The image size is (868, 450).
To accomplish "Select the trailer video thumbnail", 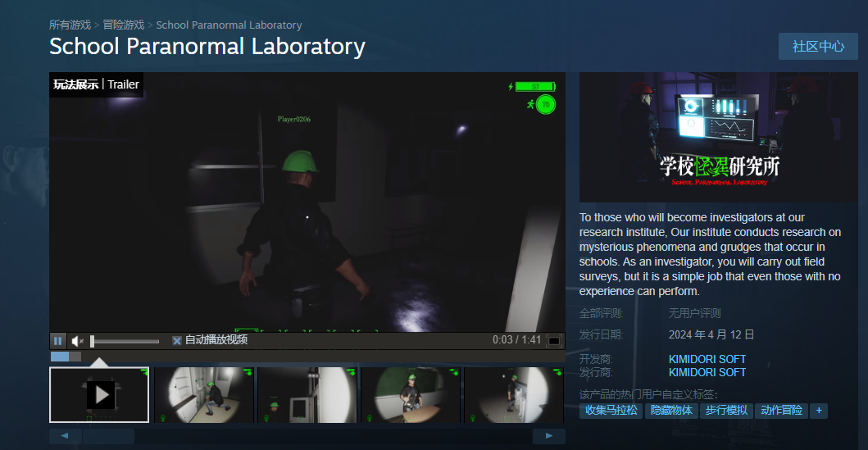I will (x=99, y=394).
